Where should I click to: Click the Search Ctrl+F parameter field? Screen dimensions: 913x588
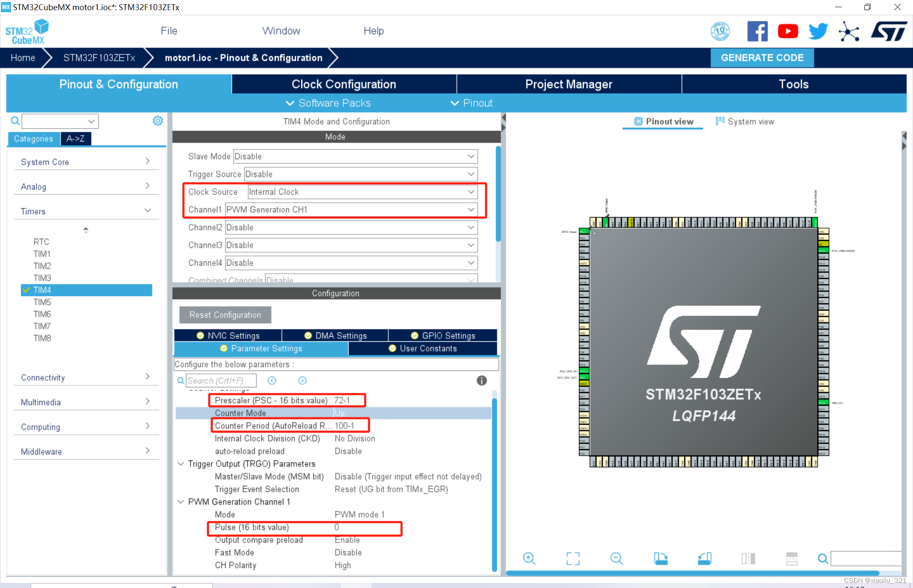(x=221, y=380)
